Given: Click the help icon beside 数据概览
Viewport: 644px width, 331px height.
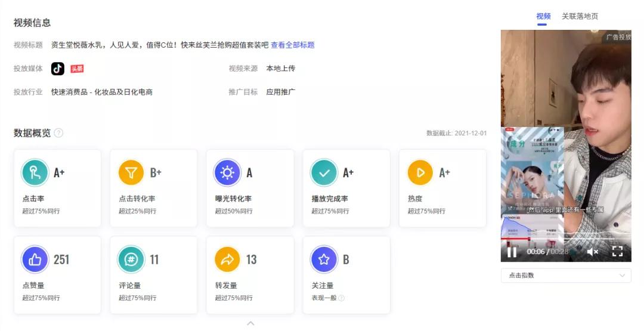Looking at the screenshot, I should pos(58,133).
